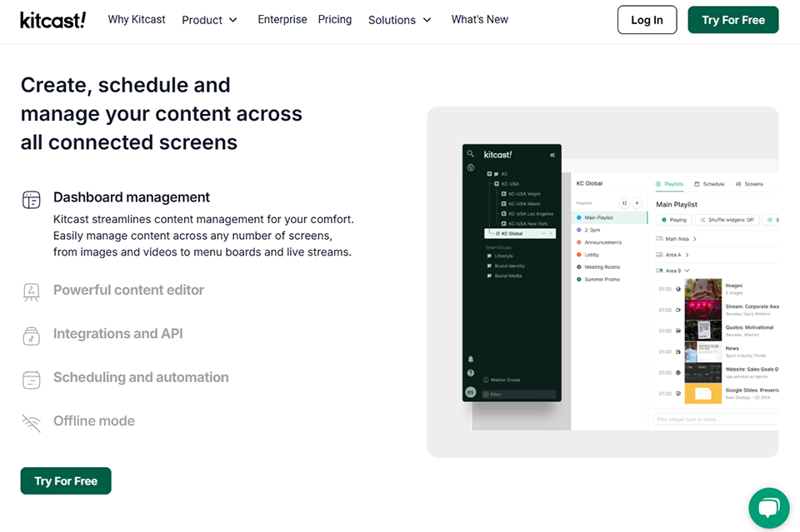Image resolution: width=800 pixels, height=532 pixels.
Task: Open the Google Slides yellow thumbnail
Action: pos(703,394)
